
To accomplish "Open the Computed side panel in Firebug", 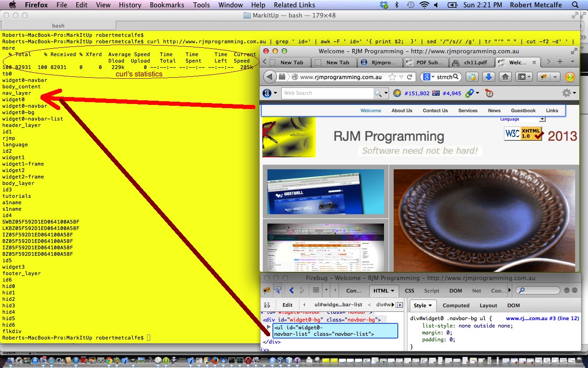I will 456,305.
